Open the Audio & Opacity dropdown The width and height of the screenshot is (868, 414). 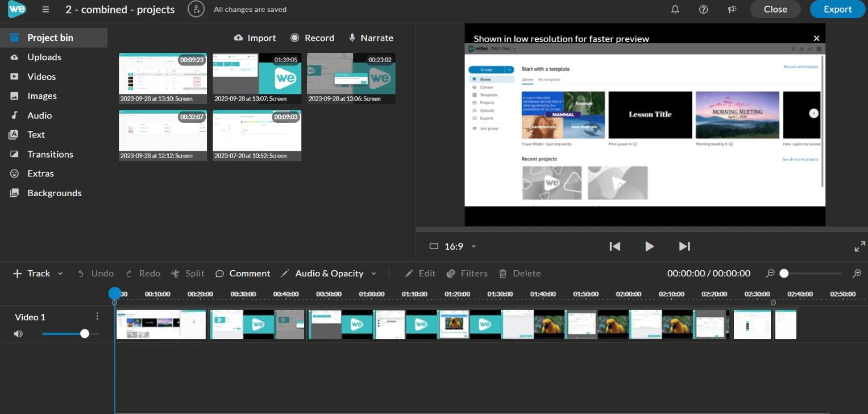329,274
